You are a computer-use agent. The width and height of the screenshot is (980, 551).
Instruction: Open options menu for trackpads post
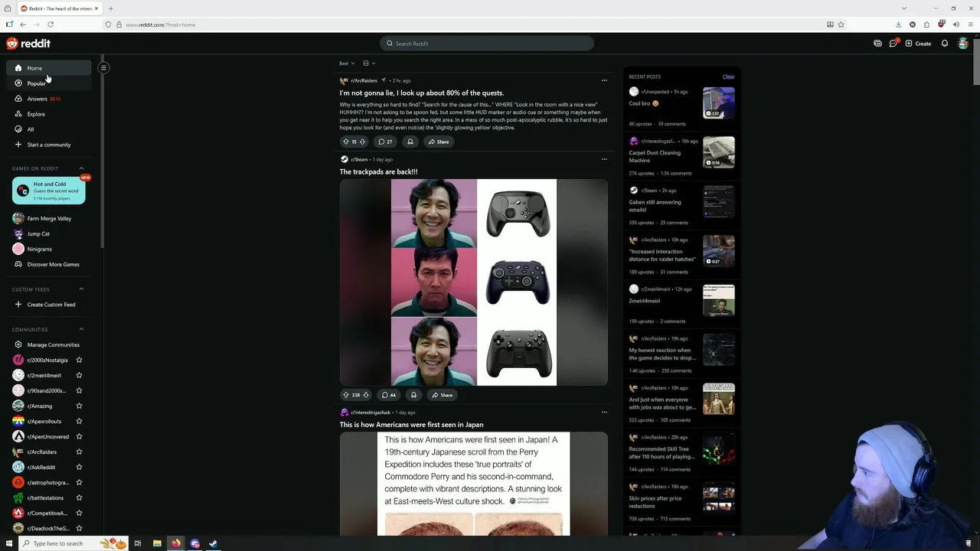tap(604, 159)
